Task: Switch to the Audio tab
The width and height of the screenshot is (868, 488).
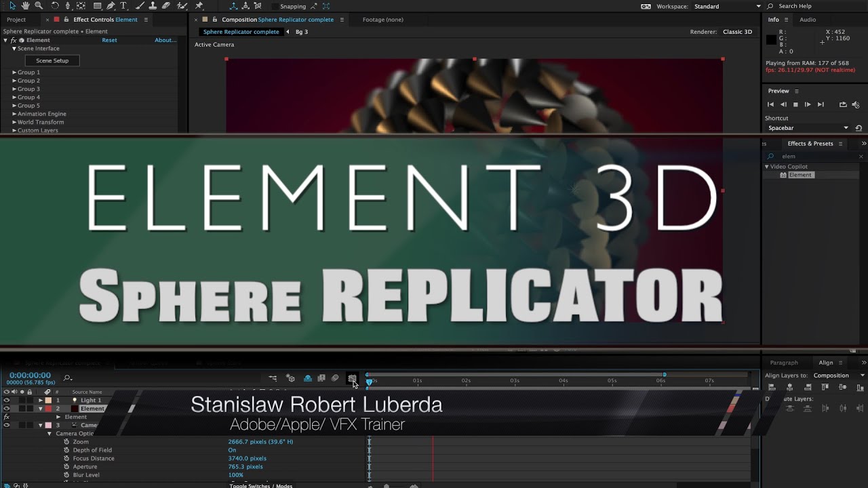Action: (x=808, y=20)
